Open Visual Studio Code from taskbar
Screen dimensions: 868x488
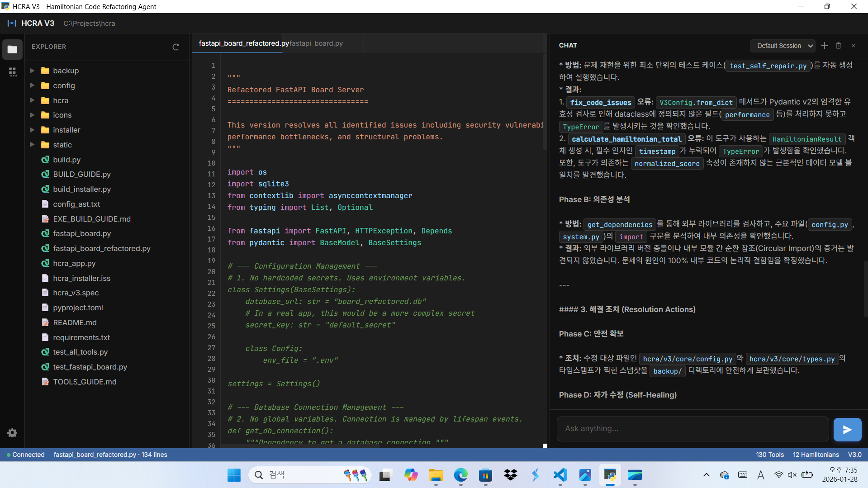click(560, 475)
